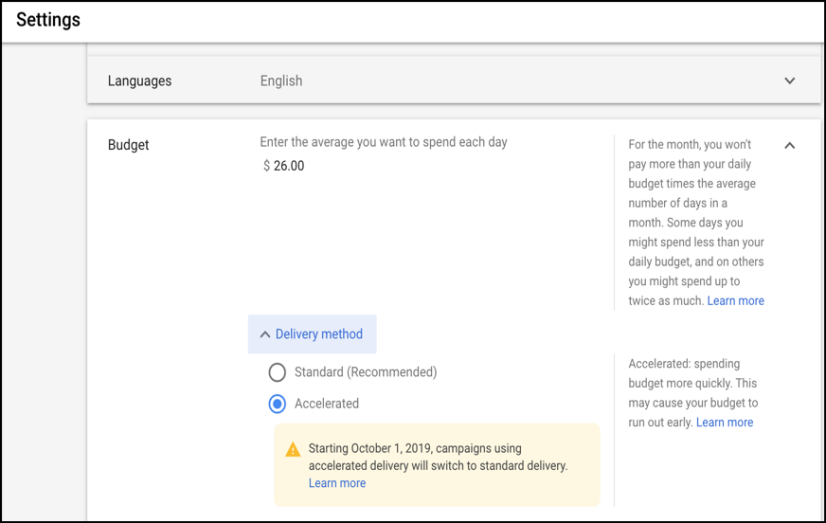Viewport: 826px width, 523px height.
Task: Click the Budget section label
Action: click(x=129, y=145)
